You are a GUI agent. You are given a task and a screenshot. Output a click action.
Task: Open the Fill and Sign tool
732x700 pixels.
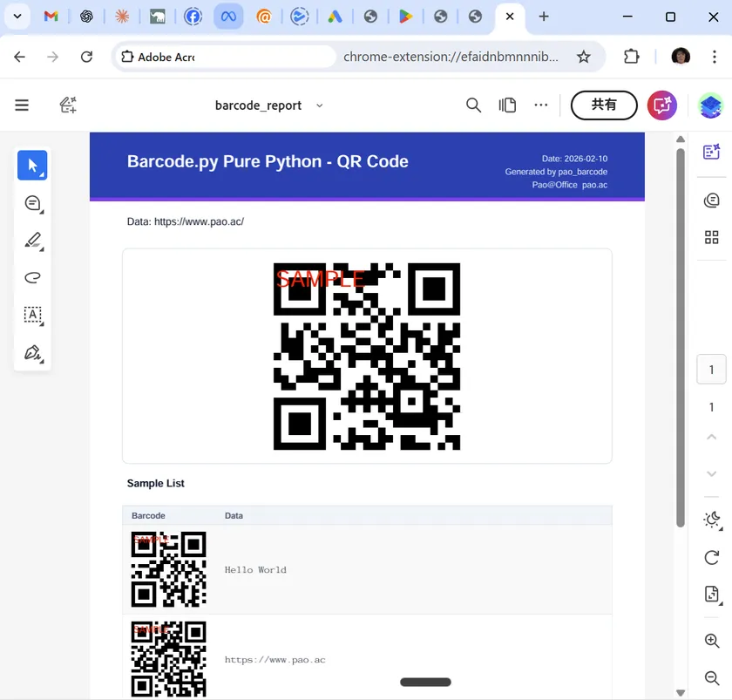click(32, 353)
